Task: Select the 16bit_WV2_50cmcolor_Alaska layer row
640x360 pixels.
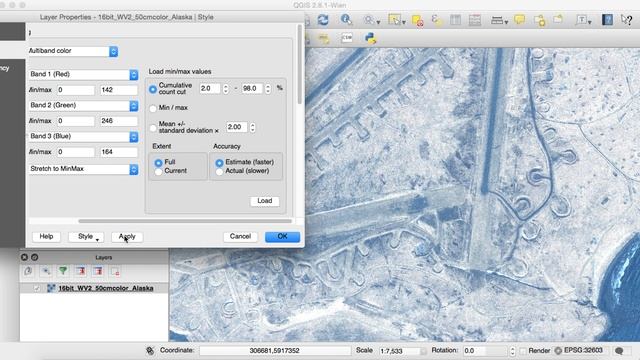Action: (x=94, y=288)
